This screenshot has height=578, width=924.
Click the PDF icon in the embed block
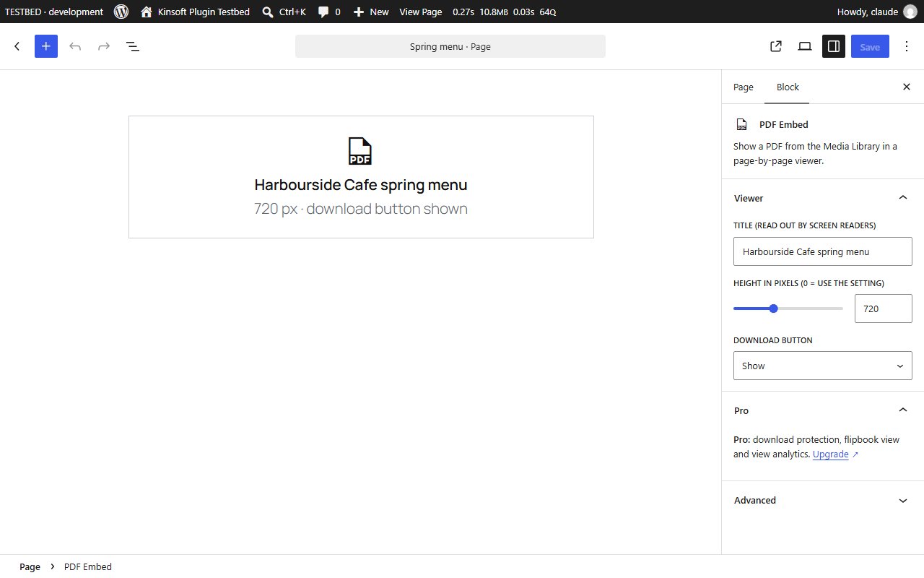(360, 151)
